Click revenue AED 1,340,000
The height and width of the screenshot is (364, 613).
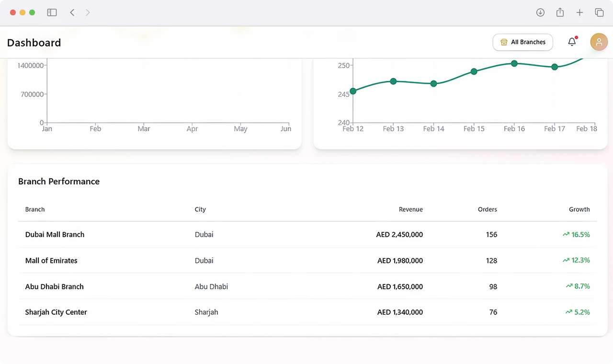click(x=400, y=312)
